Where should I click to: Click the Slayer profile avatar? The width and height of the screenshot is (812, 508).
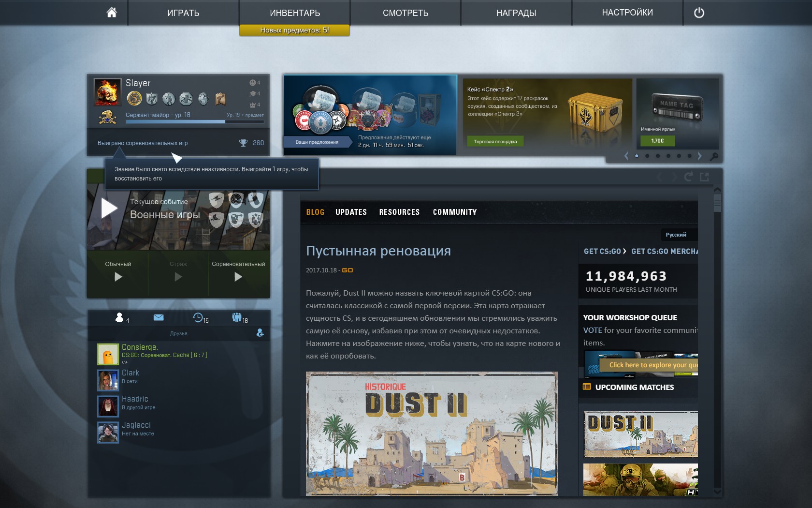(107, 92)
